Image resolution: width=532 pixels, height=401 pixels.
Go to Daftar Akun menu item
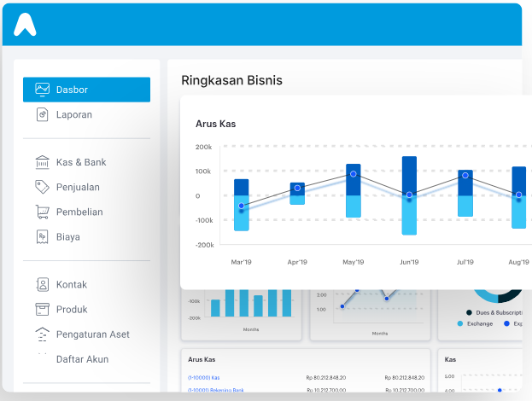click(x=83, y=359)
